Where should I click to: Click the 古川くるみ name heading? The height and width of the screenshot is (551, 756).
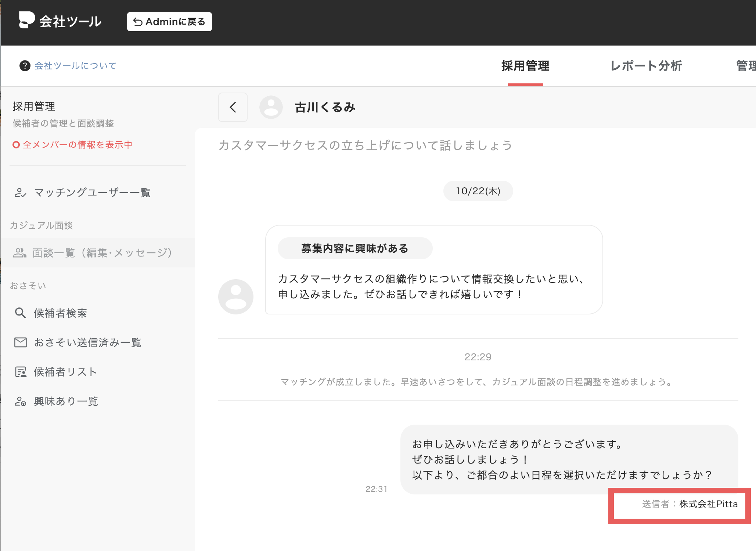pos(325,107)
